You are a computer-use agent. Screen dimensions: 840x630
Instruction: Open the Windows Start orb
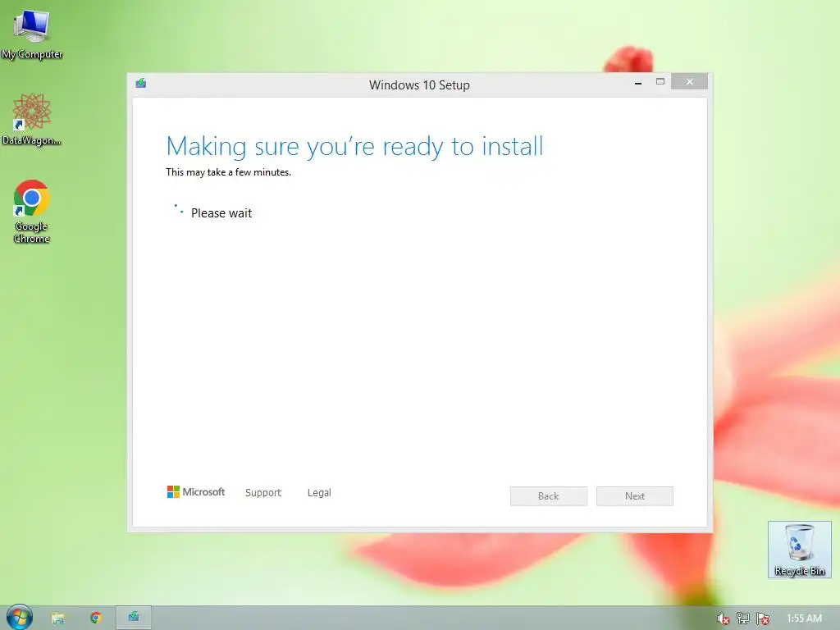[20, 618]
